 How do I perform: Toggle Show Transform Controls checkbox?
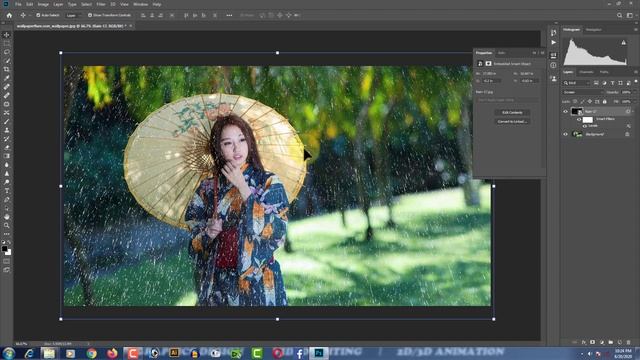(x=90, y=16)
